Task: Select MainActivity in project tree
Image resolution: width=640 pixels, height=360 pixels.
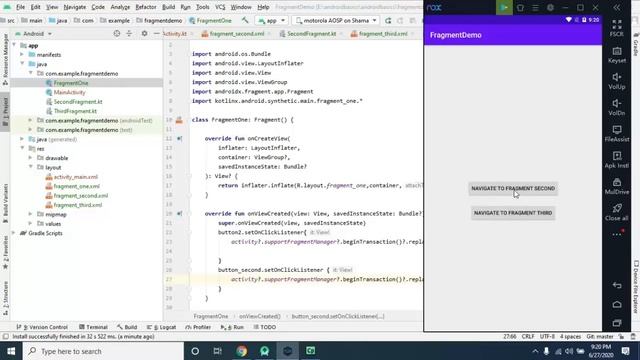Action: (69, 92)
